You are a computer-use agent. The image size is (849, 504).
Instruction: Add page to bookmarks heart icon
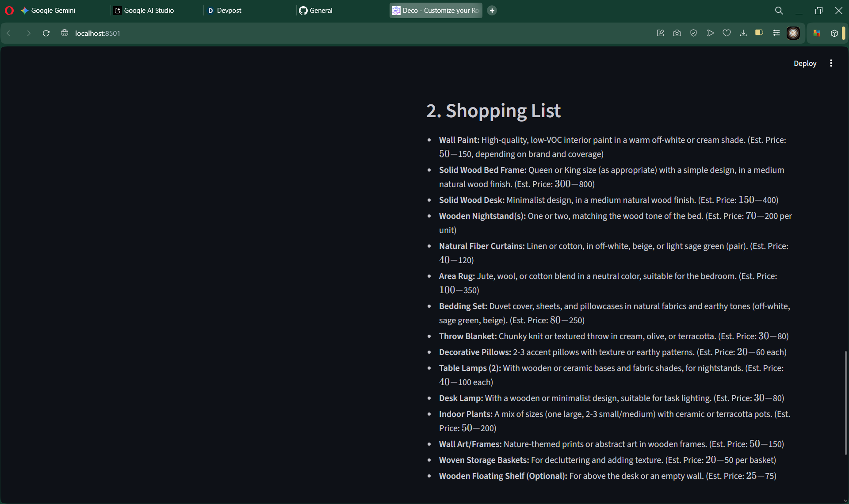(x=727, y=33)
